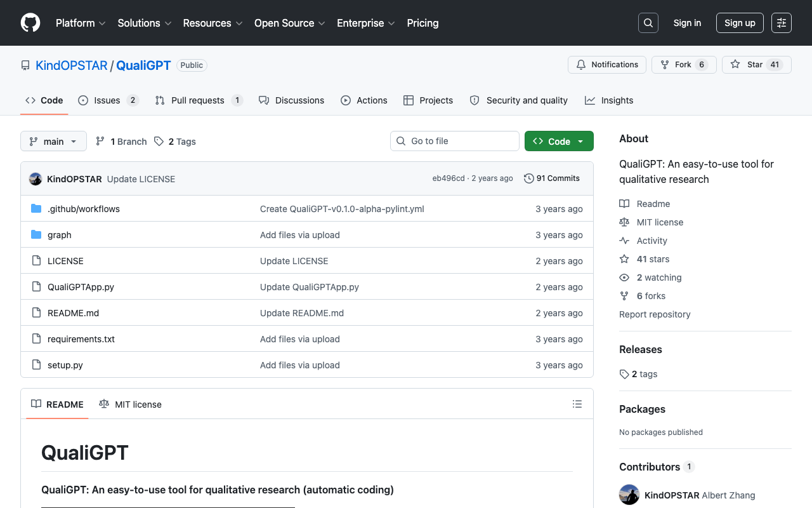The width and height of the screenshot is (812, 508).
Task: Open the Security and quality tab
Action: click(519, 100)
